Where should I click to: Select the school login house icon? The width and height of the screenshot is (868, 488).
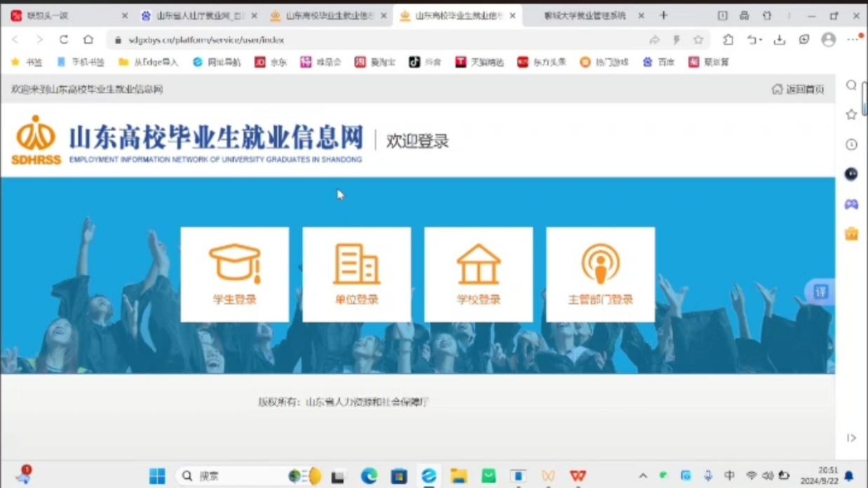[478, 264]
